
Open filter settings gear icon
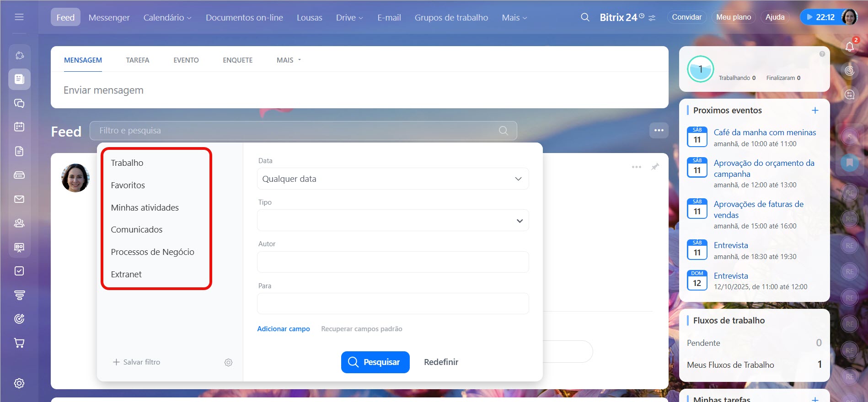tap(228, 362)
